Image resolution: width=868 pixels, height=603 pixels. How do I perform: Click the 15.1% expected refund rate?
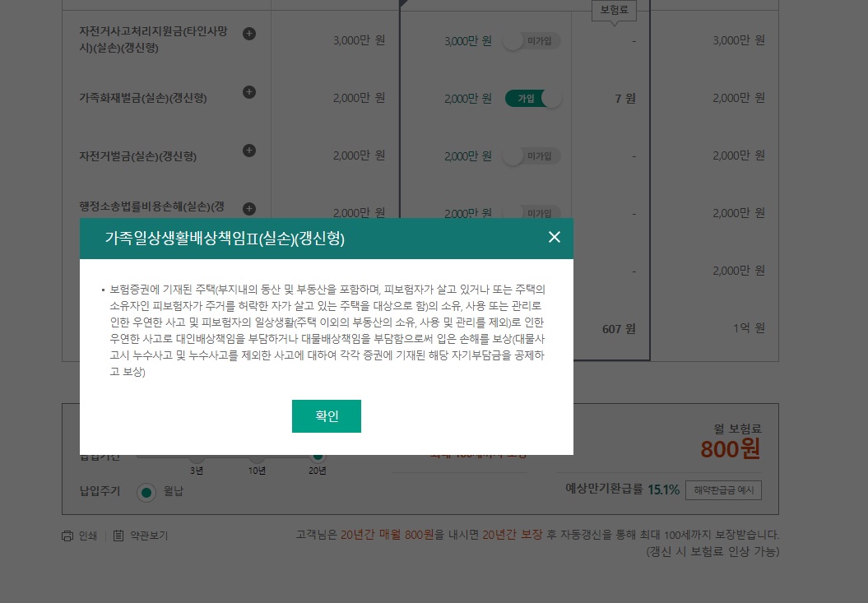point(663,490)
